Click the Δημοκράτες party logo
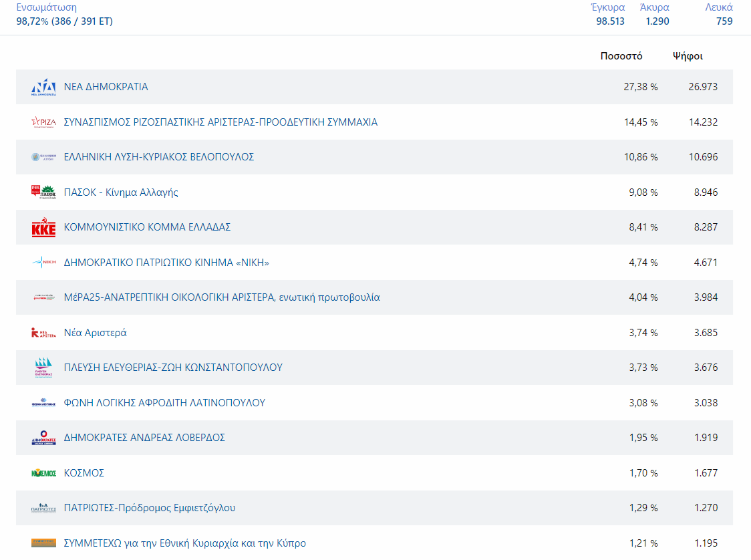Screen dimensions: 751x560 (43, 437)
